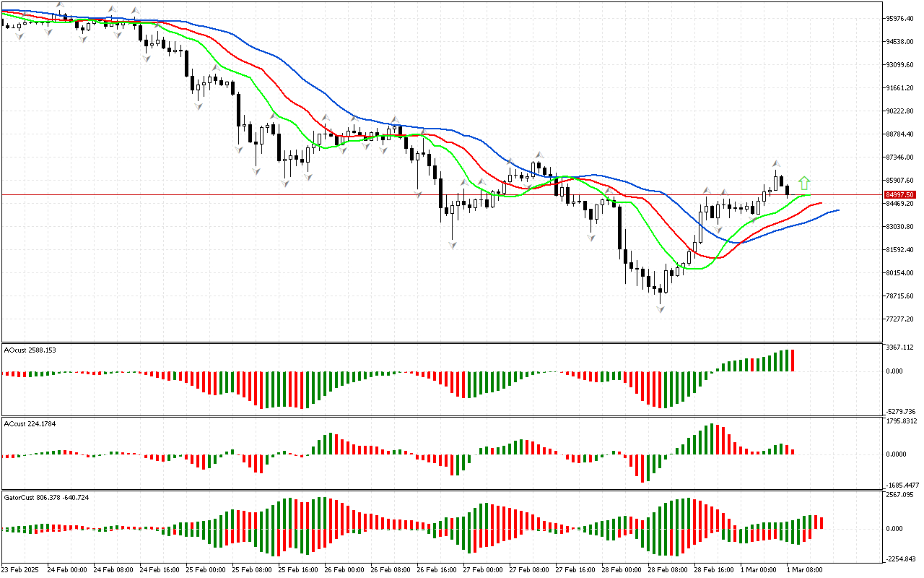Click the AOcust 2588.153 indicator label
924x578 pixels.
(x=30, y=350)
